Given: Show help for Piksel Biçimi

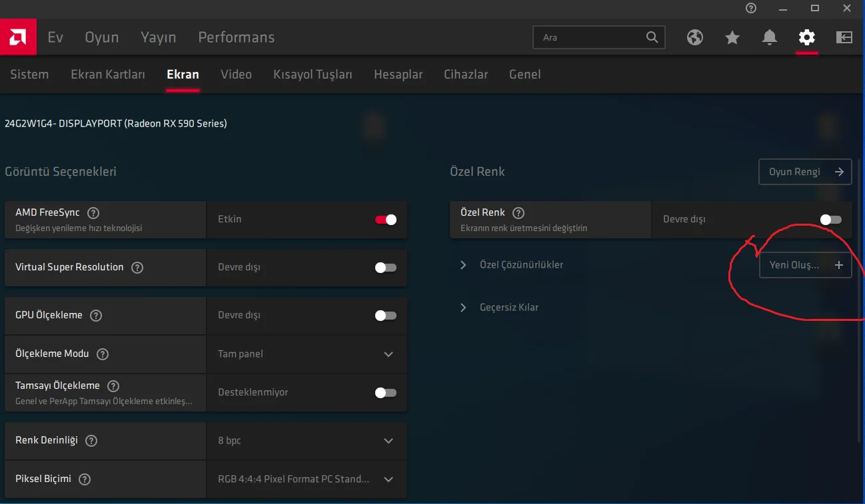Looking at the screenshot, I should click(x=85, y=479).
